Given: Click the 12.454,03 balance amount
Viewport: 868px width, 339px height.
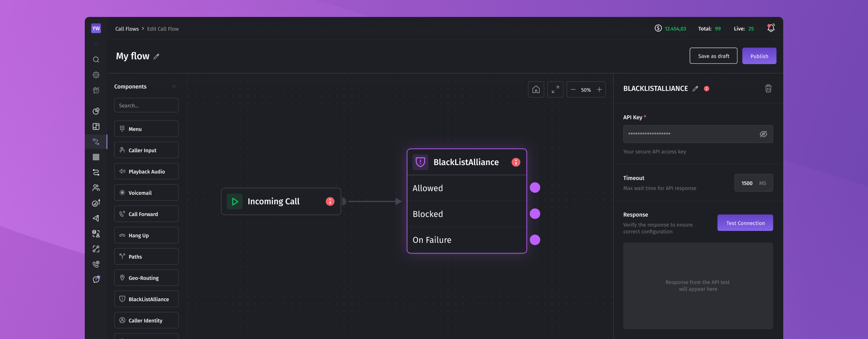Looking at the screenshot, I should [x=675, y=29].
